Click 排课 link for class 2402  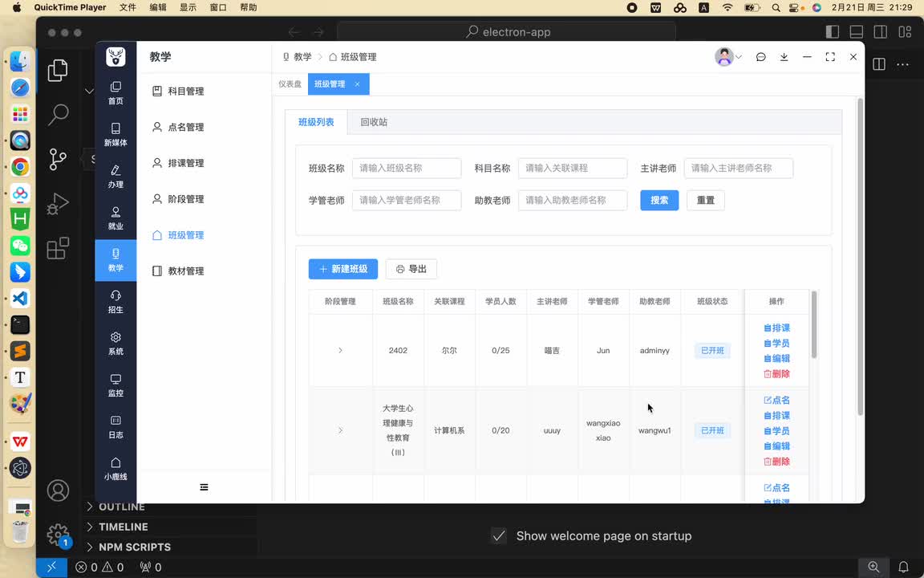pos(776,328)
